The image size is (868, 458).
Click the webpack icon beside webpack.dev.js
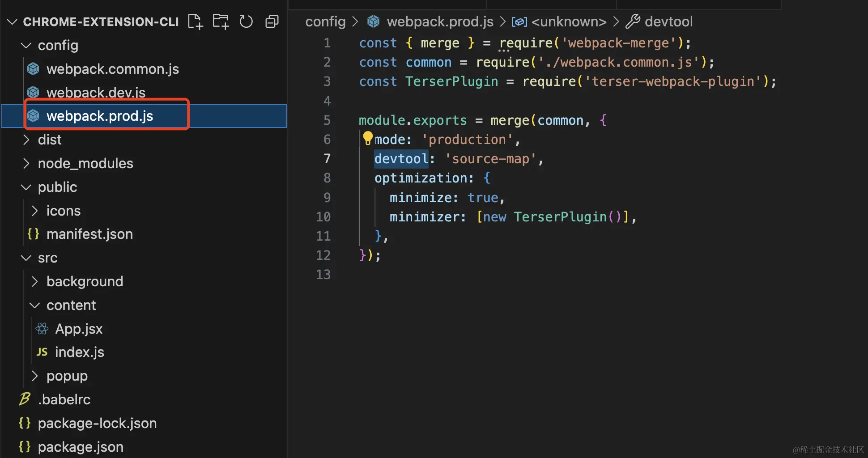coord(33,92)
